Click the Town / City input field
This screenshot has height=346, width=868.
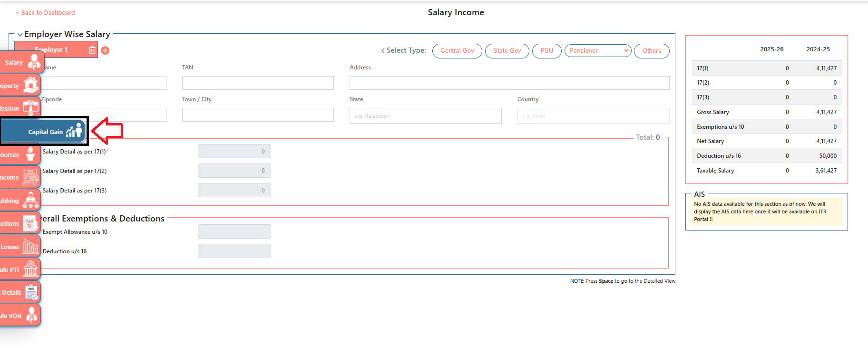(x=258, y=115)
